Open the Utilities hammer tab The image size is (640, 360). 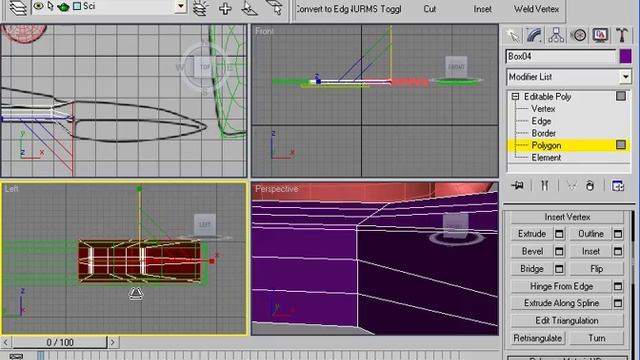(622, 36)
